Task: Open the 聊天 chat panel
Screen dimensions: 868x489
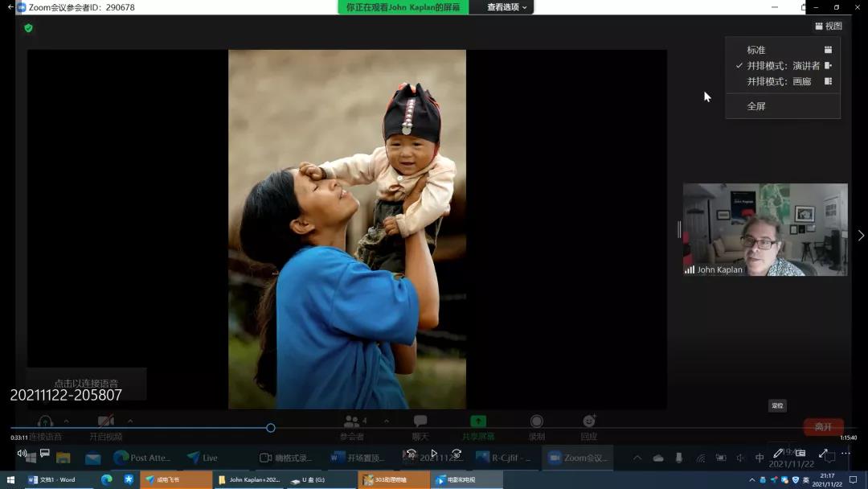Action: [x=420, y=422]
